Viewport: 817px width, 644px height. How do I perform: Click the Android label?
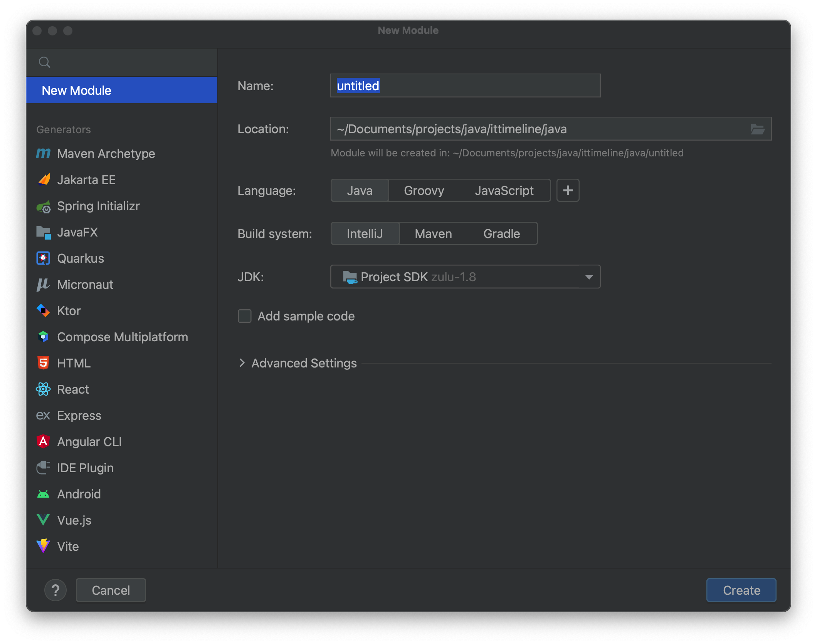coord(79,494)
